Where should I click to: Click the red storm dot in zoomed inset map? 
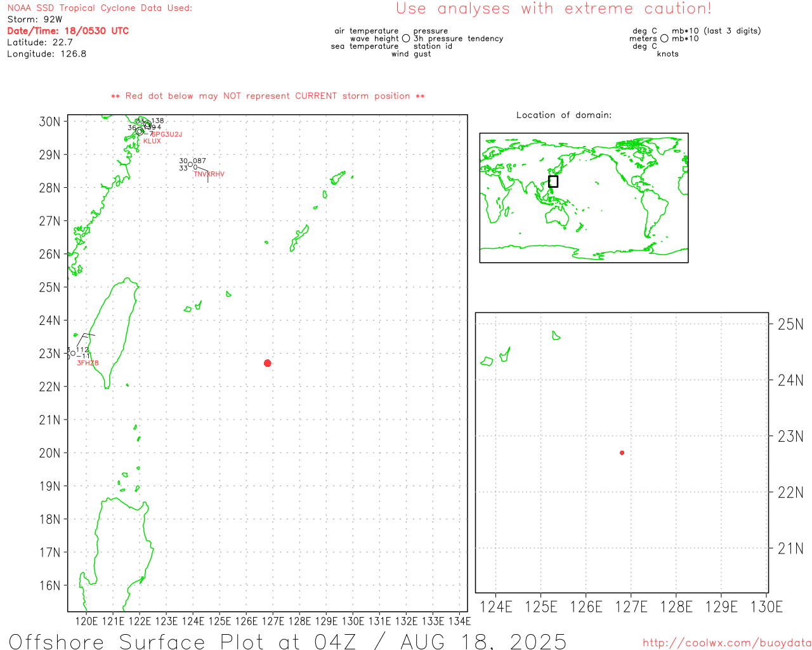622,453
